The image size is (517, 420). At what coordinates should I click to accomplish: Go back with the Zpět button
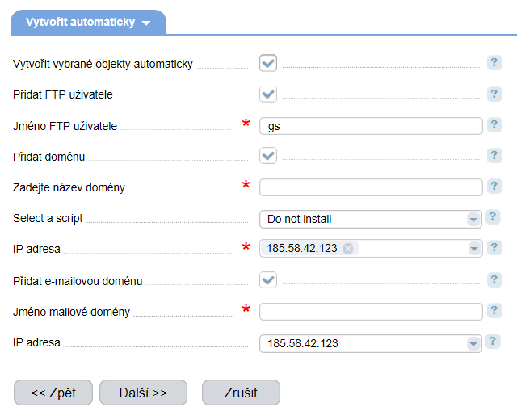coord(53,393)
